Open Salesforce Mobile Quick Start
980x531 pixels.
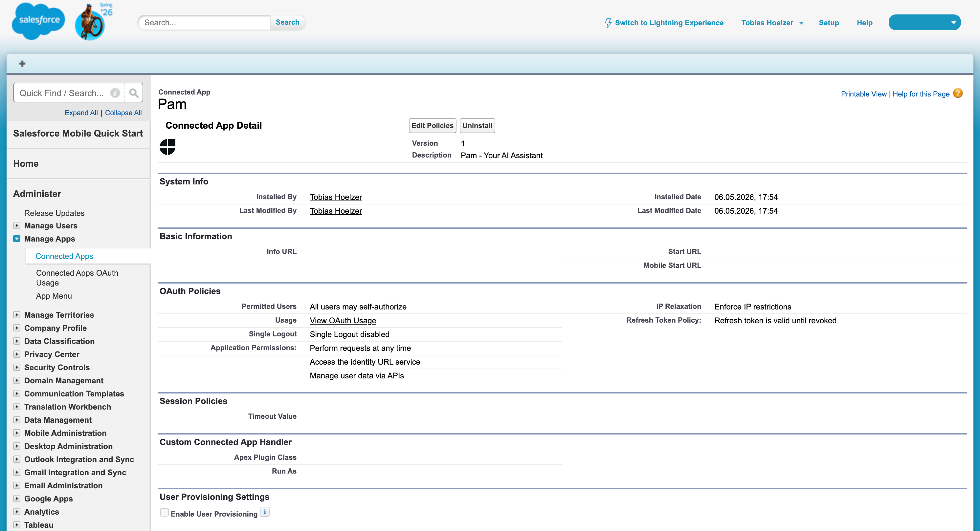pyautogui.click(x=78, y=134)
